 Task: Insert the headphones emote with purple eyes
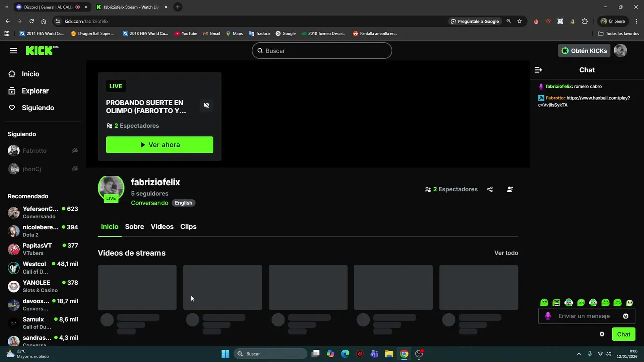(x=569, y=302)
